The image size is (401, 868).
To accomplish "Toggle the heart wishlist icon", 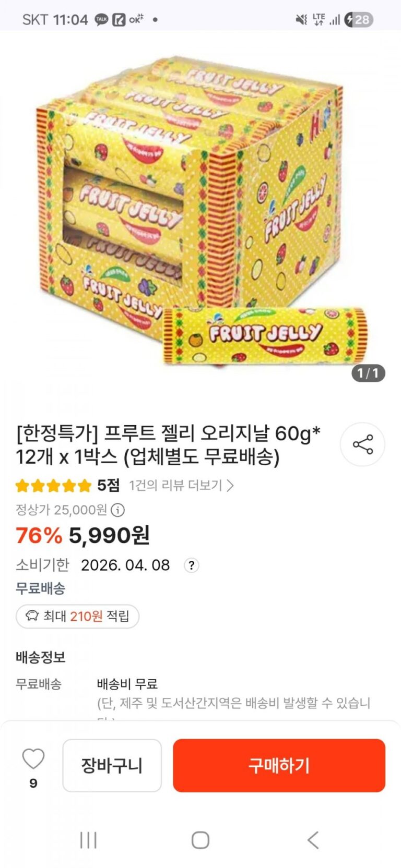I will (33, 759).
